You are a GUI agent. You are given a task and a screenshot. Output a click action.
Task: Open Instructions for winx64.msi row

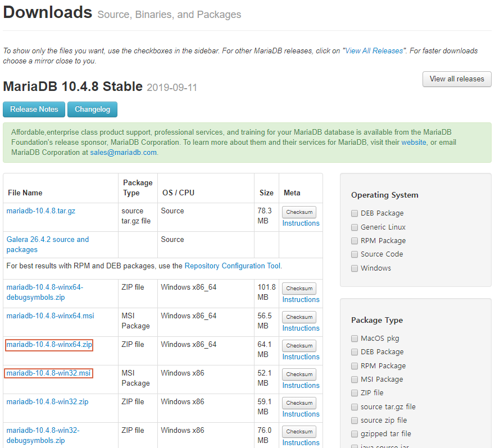tap(301, 328)
